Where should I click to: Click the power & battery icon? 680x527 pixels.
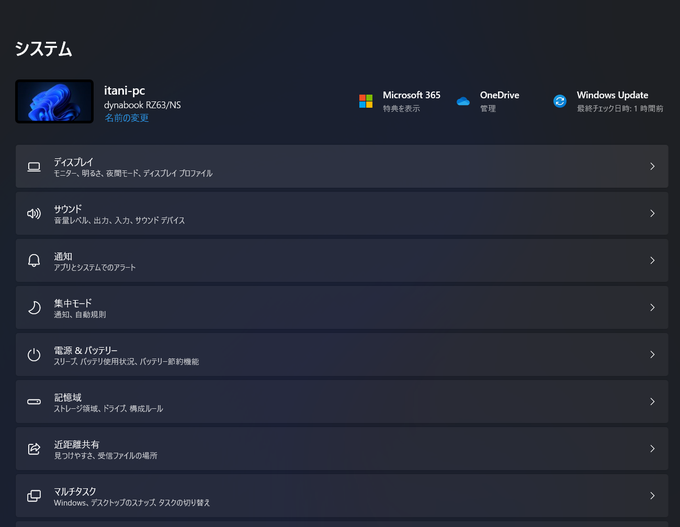34,354
